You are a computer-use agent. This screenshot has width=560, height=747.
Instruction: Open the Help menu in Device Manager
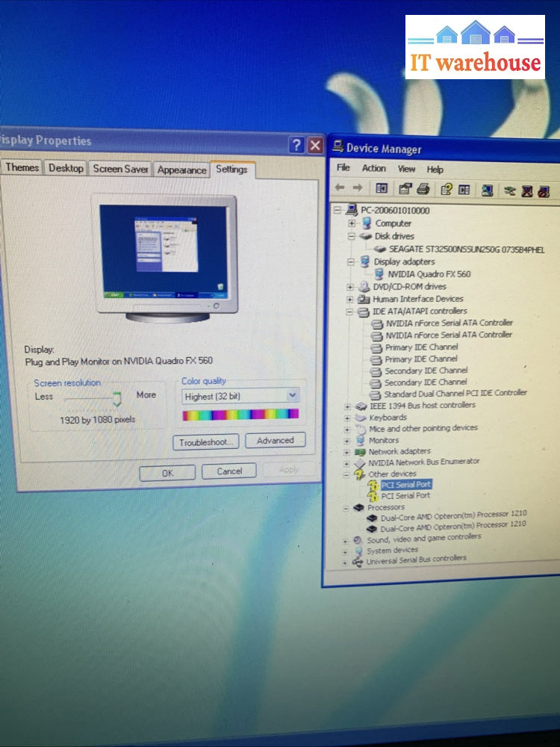point(435,170)
